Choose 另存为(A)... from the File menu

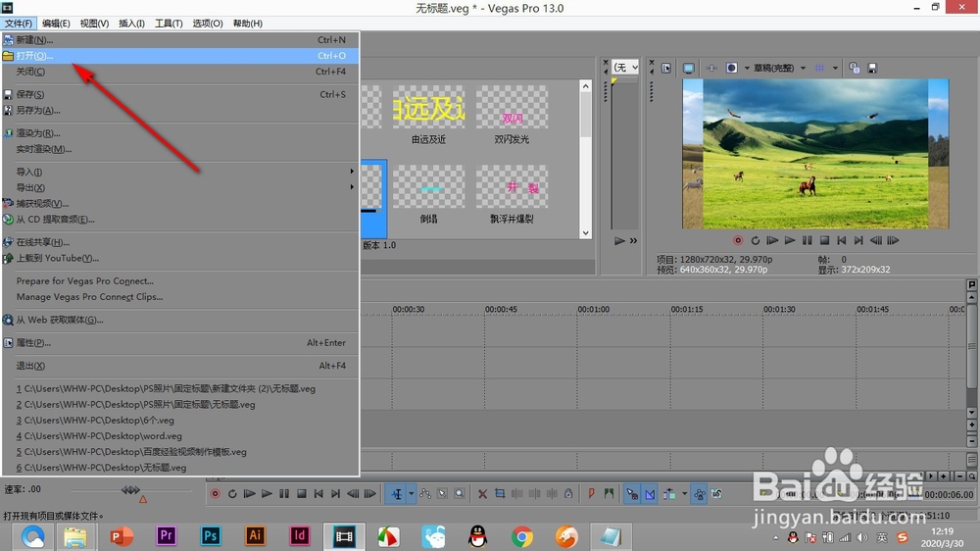pos(180,110)
